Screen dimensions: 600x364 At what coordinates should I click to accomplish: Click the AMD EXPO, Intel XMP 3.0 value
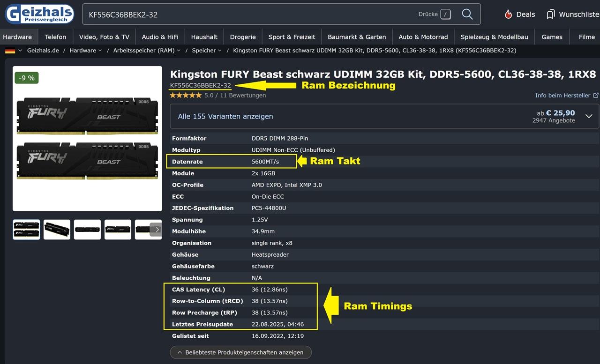tap(287, 185)
